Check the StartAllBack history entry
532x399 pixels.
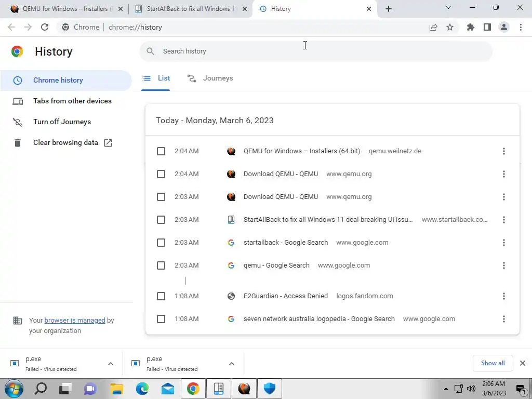161,220
